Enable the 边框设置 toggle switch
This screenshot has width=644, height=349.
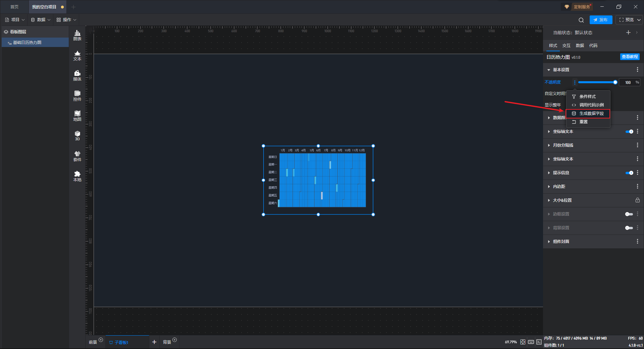point(629,214)
